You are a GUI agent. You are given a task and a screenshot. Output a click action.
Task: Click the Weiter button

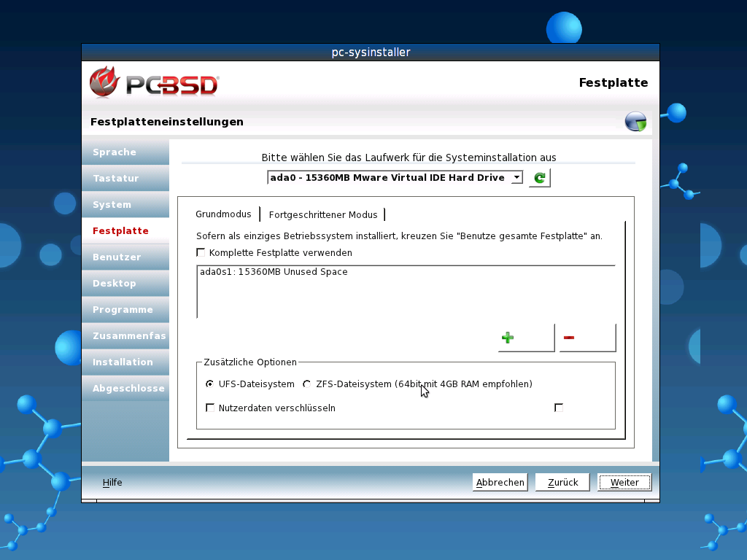pyautogui.click(x=624, y=482)
